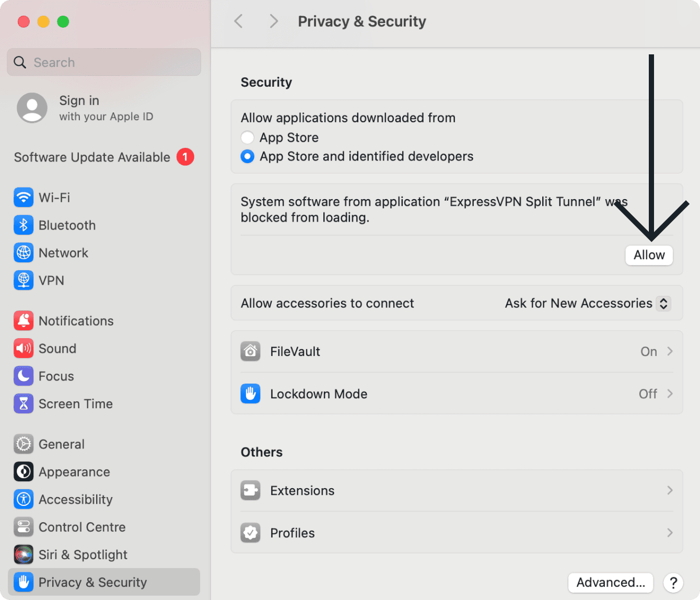Image resolution: width=700 pixels, height=600 pixels.
Task: Click the help question mark button
Action: coord(673,582)
